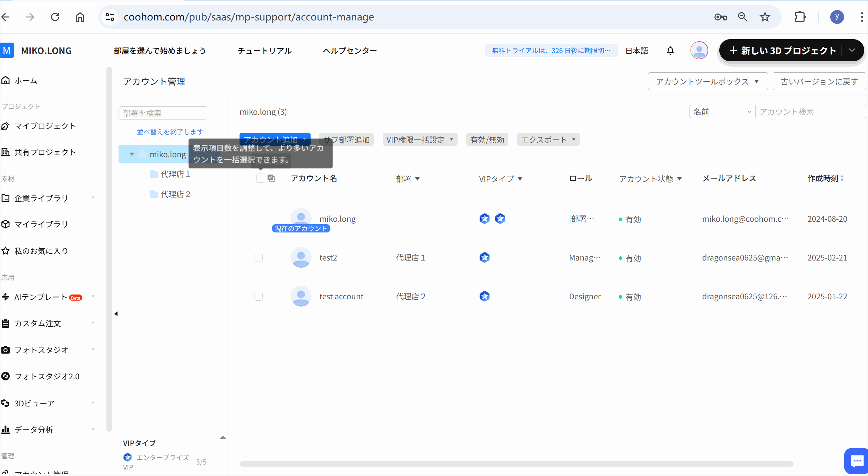
Task: Click the enterprise VIP star icon in VIPタイプ panel
Action: (128, 457)
